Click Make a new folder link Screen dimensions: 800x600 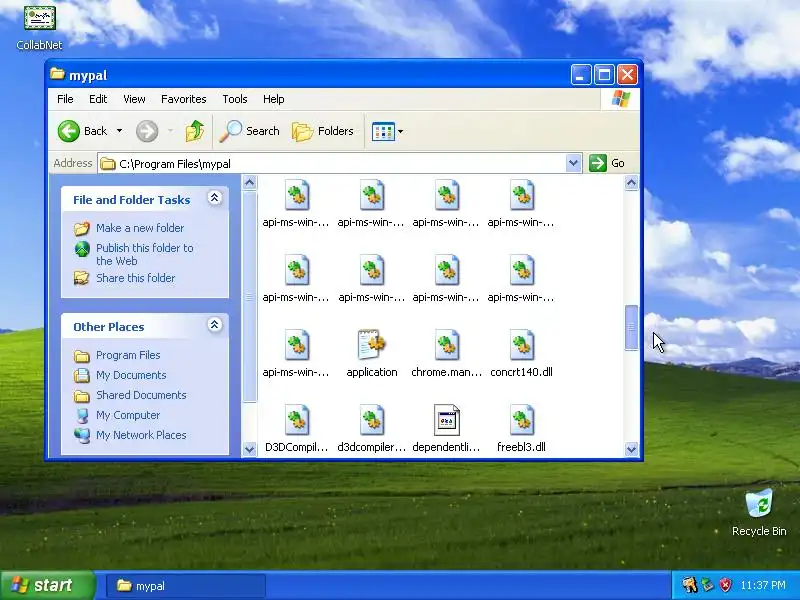(140, 228)
